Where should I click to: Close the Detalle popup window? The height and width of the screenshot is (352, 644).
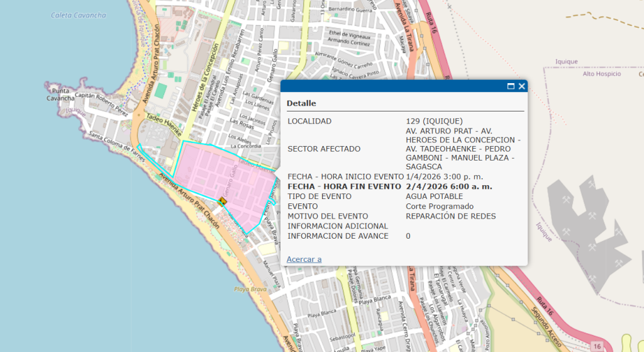pyautogui.click(x=521, y=86)
